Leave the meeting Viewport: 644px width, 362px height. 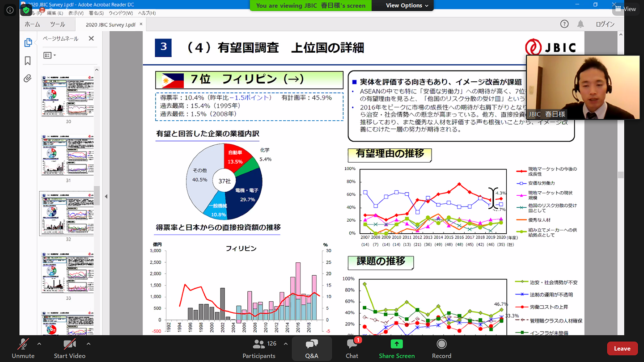coord(622,349)
